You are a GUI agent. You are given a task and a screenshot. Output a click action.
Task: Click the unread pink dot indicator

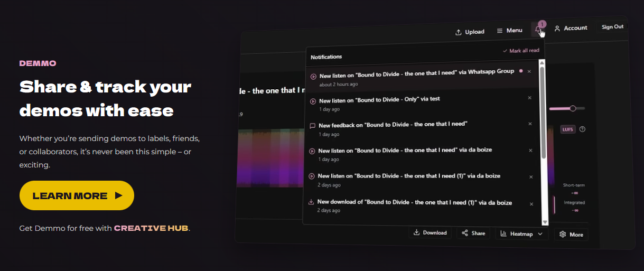point(521,70)
